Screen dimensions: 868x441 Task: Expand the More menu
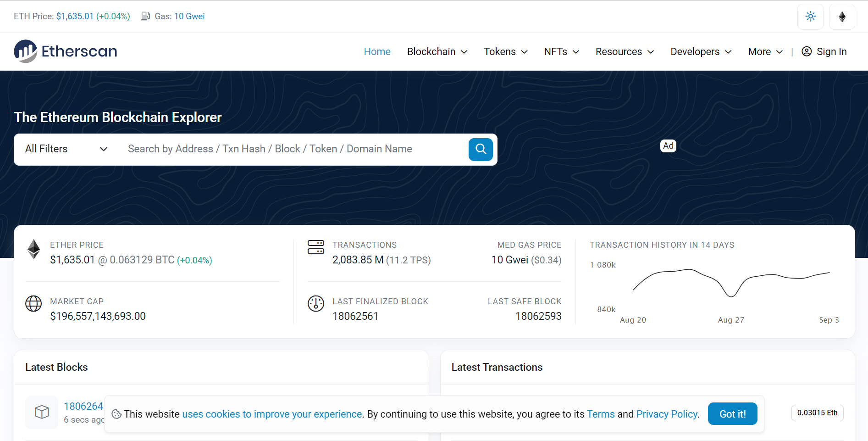(765, 51)
